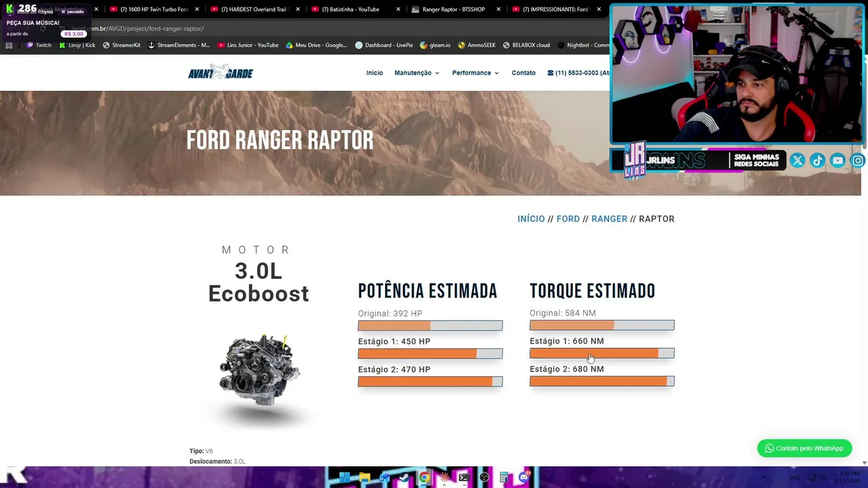This screenshot has width=868, height=488.
Task: Click the RANGER breadcrumb link
Action: pos(609,219)
